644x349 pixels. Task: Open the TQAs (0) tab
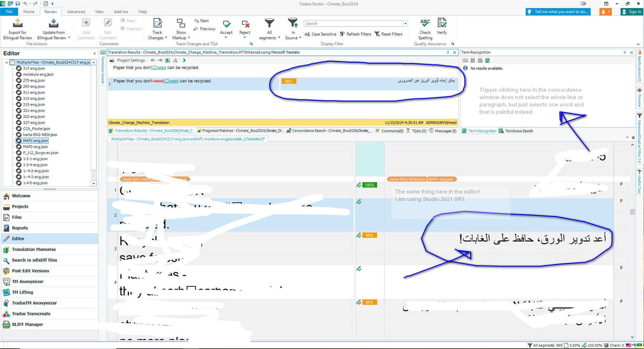click(416, 131)
